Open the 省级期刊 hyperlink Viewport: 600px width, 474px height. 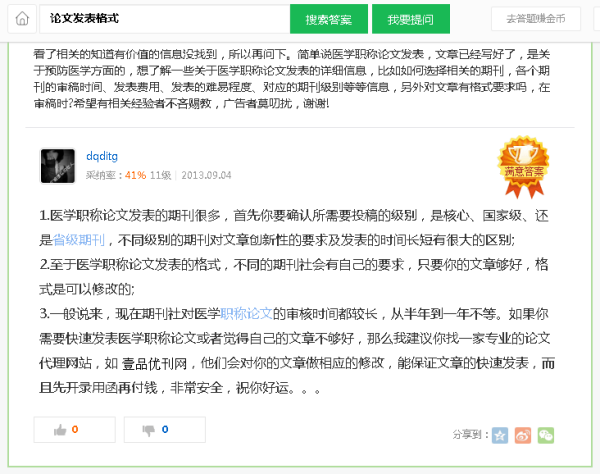[x=78, y=240]
